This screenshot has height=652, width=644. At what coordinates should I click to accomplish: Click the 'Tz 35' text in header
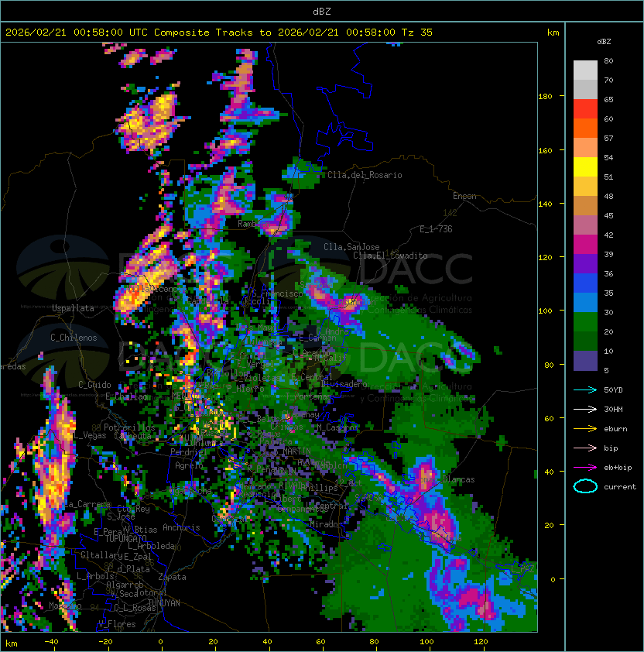417,33
